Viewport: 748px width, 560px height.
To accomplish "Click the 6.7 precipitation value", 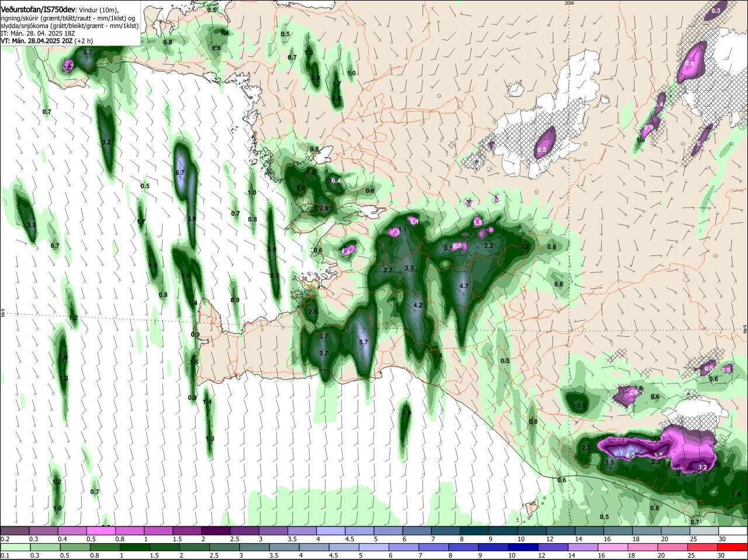I will [180, 173].
